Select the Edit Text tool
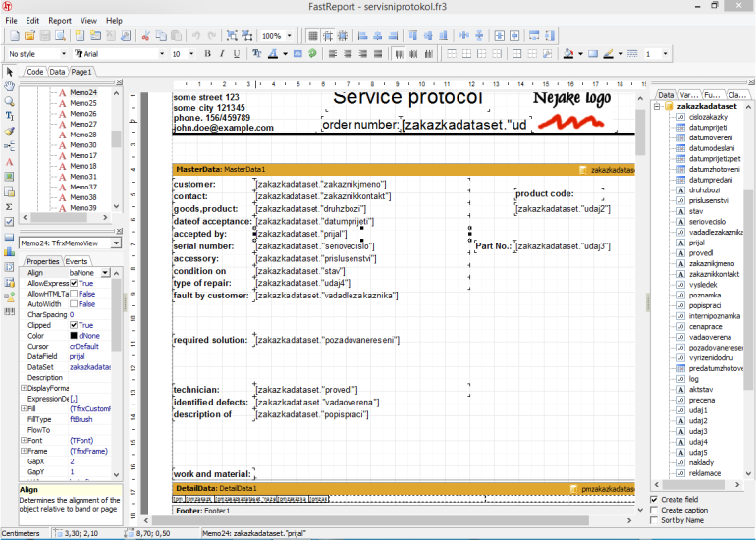Screen dimensions: 756x540 (x=9, y=116)
